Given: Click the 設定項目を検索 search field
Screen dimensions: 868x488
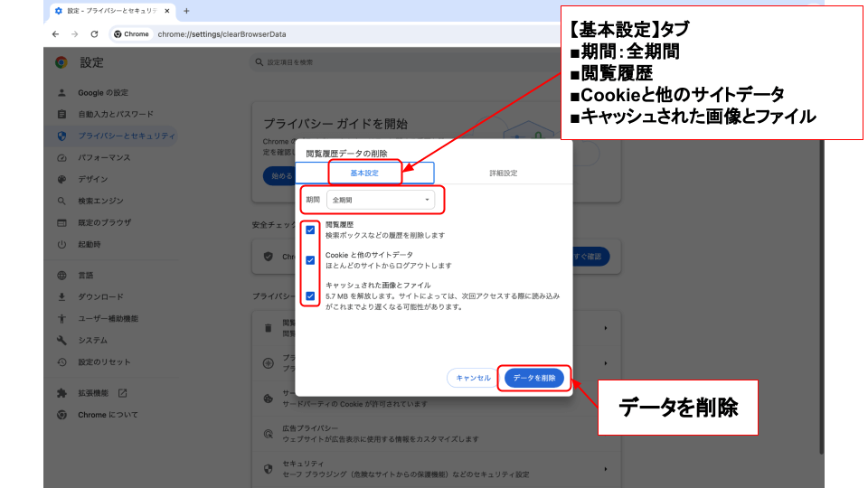Looking at the screenshot, I should click(x=362, y=62).
